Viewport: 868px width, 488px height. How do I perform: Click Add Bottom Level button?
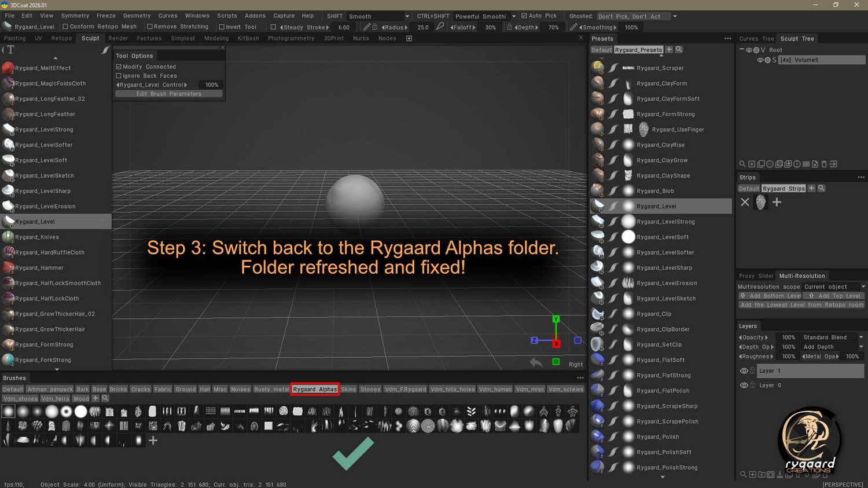tap(770, 296)
